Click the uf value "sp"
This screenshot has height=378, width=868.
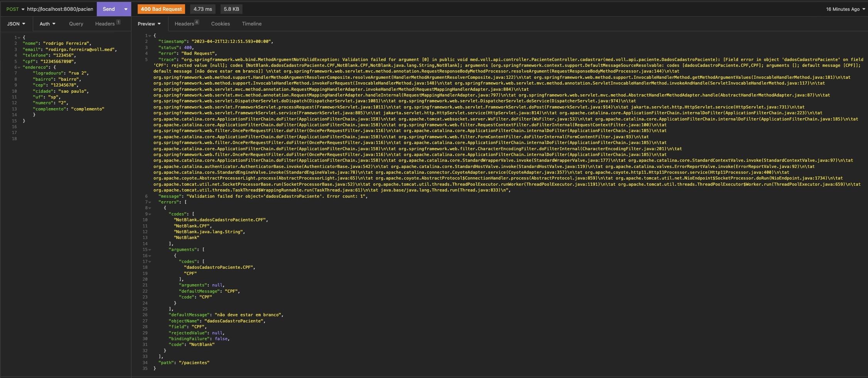click(53, 97)
